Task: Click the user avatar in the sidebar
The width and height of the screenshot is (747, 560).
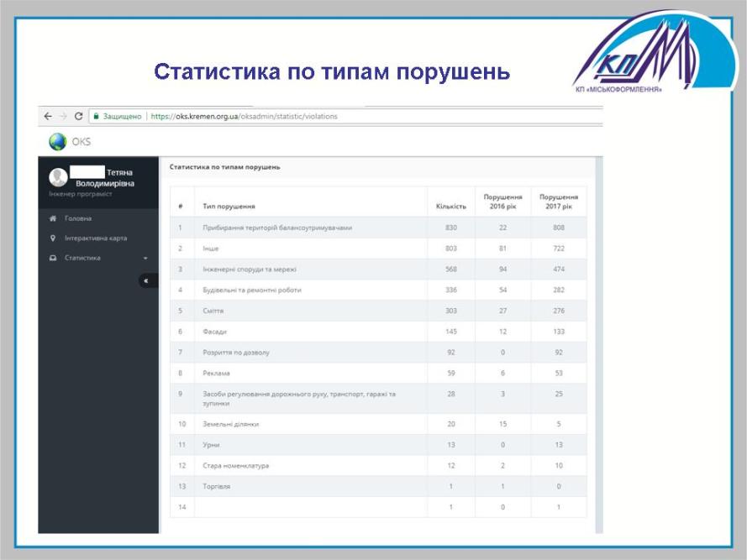Action: coord(58,177)
